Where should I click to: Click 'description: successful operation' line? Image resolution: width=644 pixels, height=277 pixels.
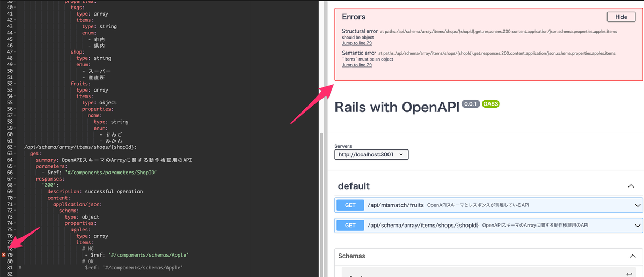tap(95, 191)
